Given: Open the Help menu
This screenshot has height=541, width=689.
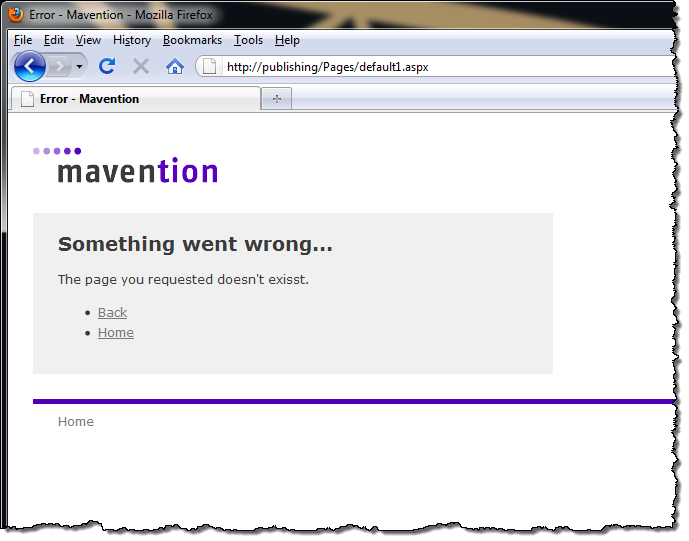Looking at the screenshot, I should 287,40.
